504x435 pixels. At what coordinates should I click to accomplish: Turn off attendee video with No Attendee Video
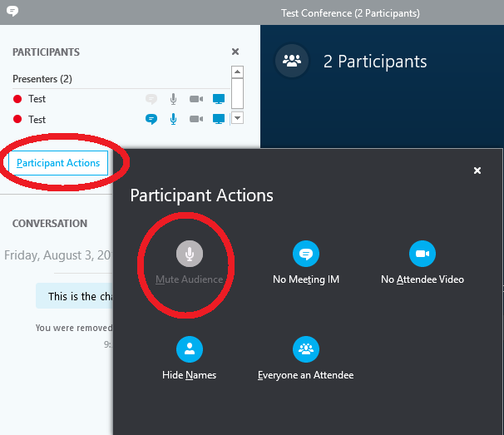(422, 254)
